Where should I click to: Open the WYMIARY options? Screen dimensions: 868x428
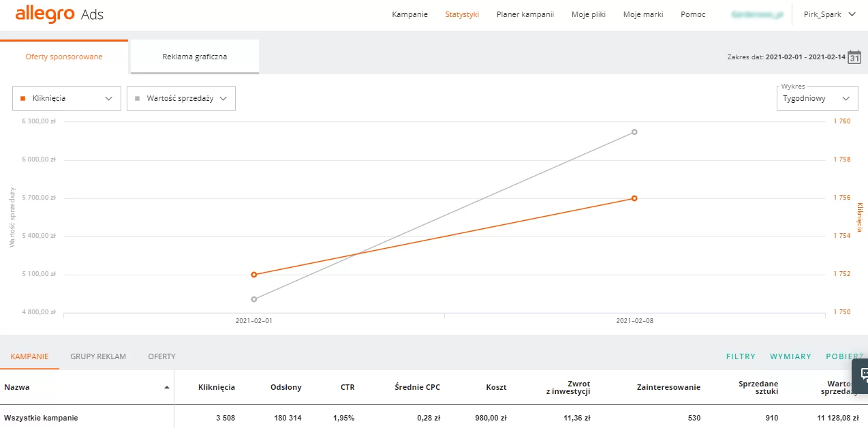pos(790,356)
